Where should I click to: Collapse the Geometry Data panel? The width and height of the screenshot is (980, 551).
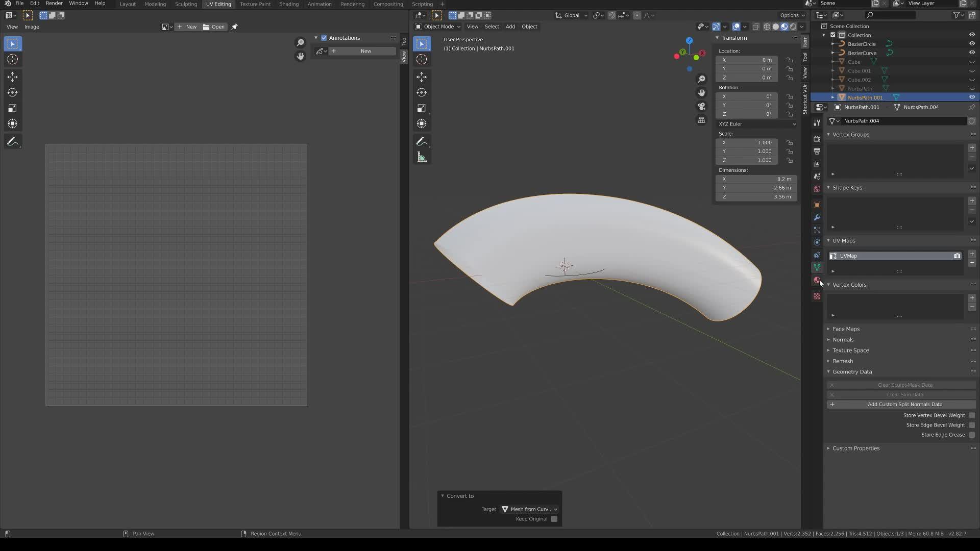pyautogui.click(x=852, y=372)
